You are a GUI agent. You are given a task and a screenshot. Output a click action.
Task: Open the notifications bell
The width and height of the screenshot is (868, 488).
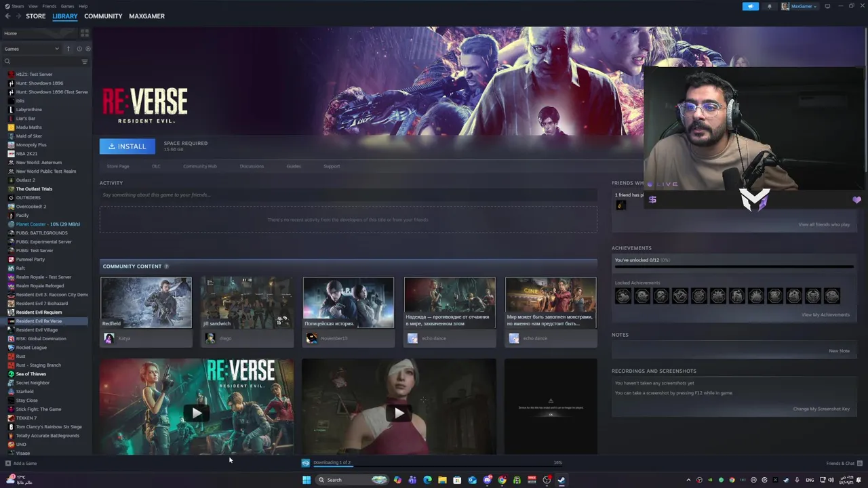pyautogui.click(x=769, y=6)
